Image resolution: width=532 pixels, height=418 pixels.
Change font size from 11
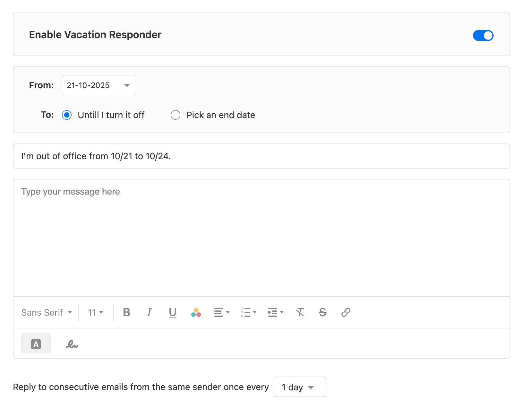[x=95, y=312]
